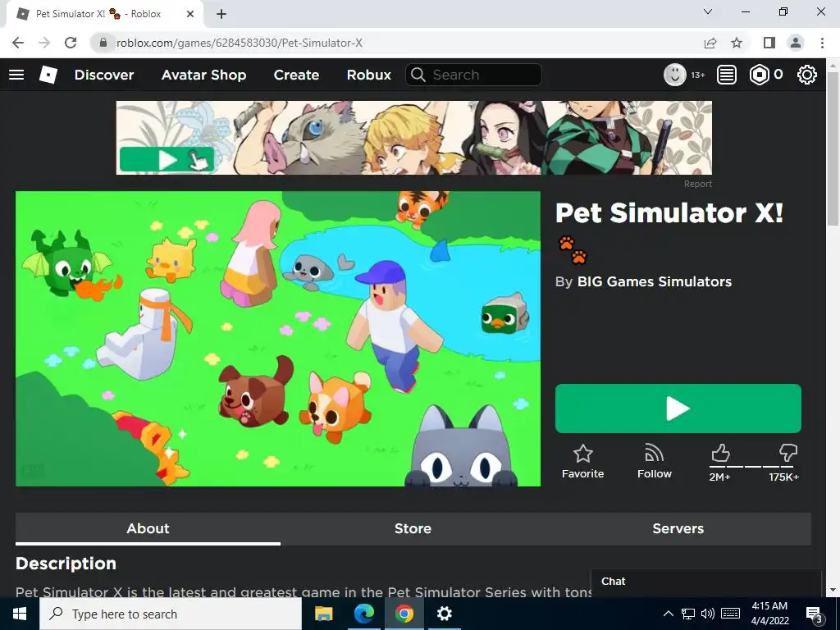The width and height of the screenshot is (840, 630).
Task: Click the Windows taskbar search box
Action: (x=171, y=614)
